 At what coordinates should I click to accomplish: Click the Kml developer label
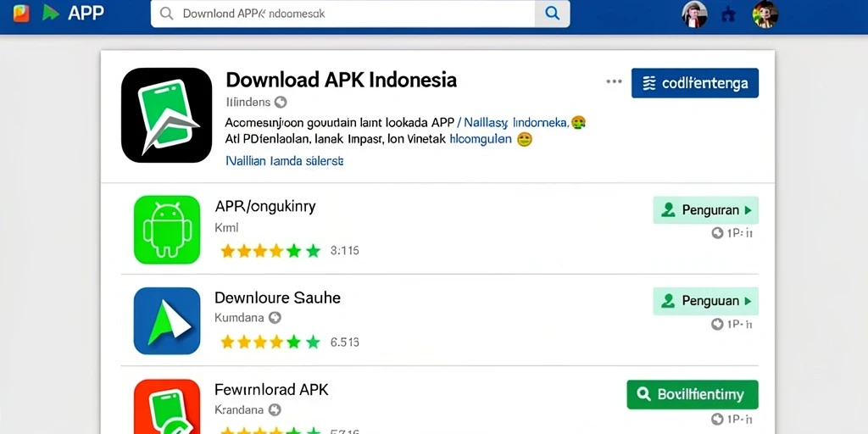click(225, 227)
